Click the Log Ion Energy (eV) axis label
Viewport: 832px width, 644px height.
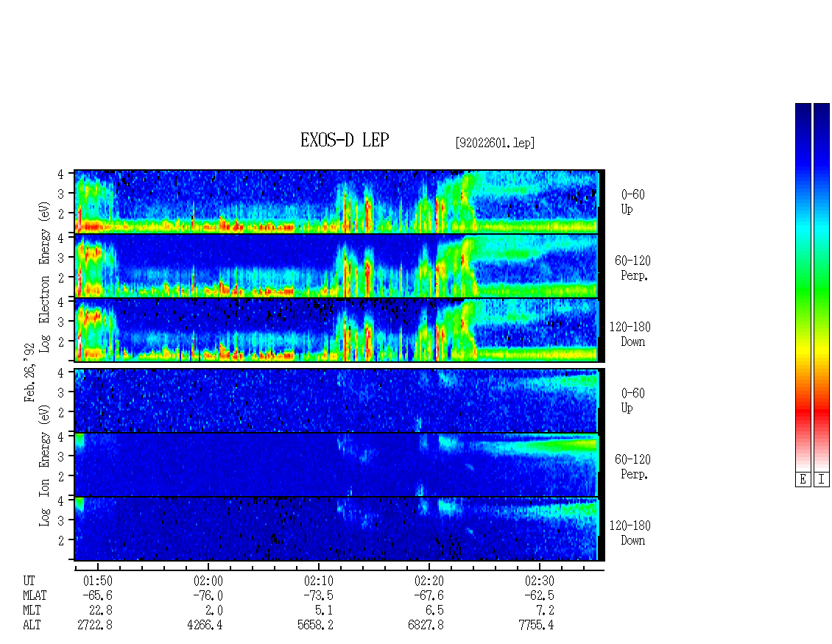(x=45, y=465)
